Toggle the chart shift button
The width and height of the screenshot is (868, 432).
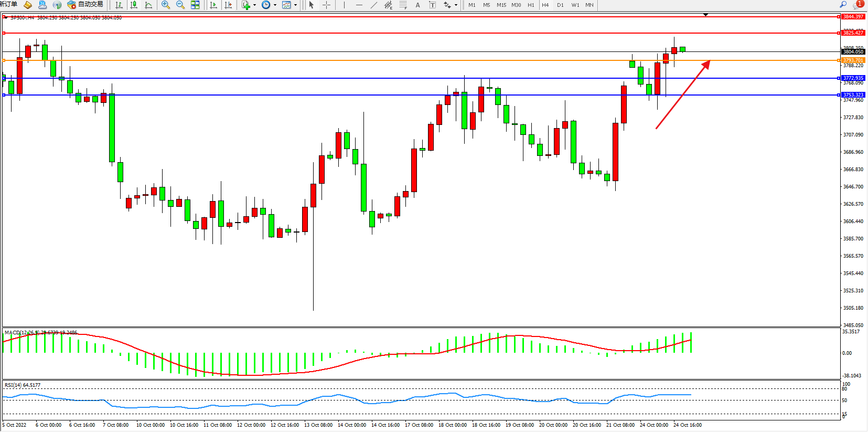coord(228,5)
